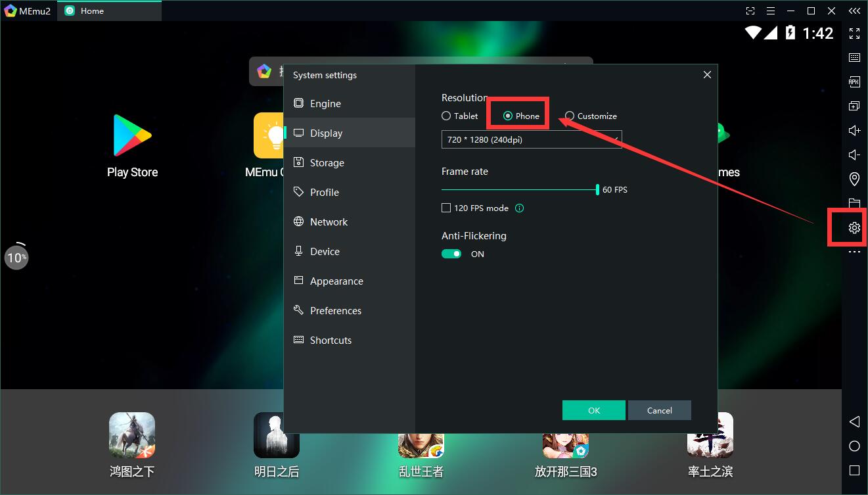The height and width of the screenshot is (495, 868).
Task: Select the Tablet resolution radio button
Action: (x=447, y=116)
